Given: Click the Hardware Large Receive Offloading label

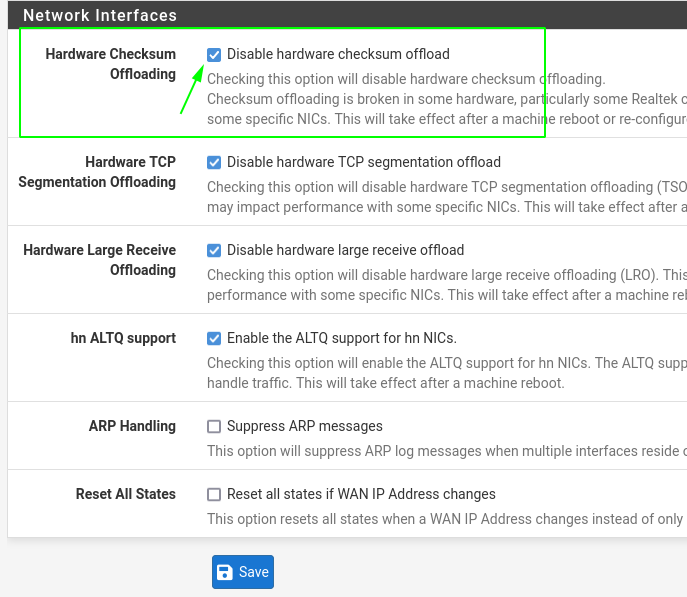Looking at the screenshot, I should [99, 260].
